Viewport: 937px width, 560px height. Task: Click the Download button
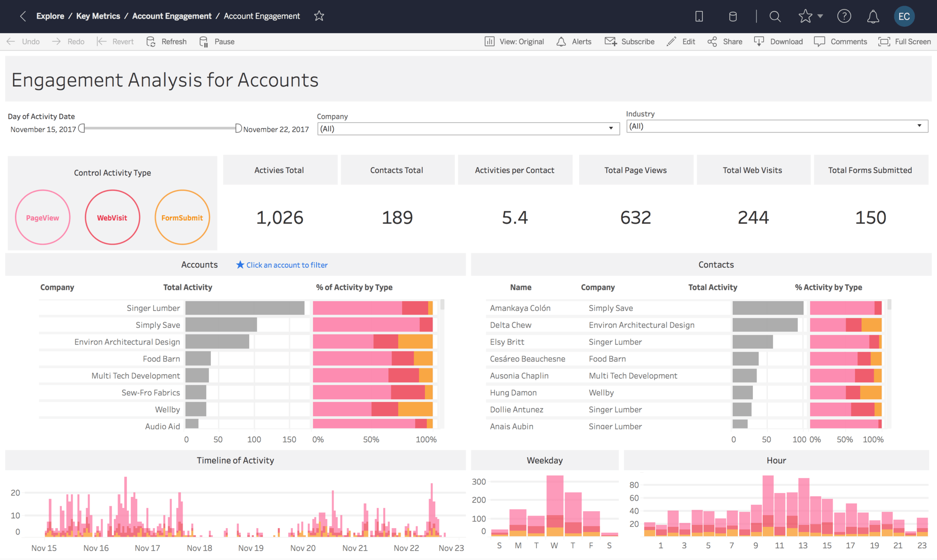(x=778, y=42)
